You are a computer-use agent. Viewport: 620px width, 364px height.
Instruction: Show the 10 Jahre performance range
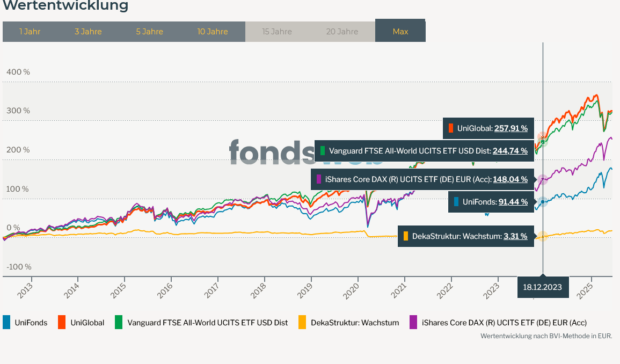pyautogui.click(x=213, y=32)
